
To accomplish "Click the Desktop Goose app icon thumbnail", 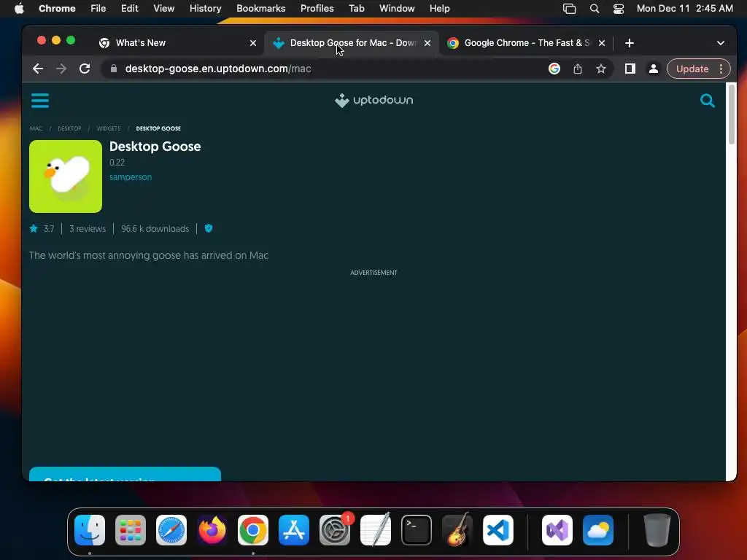I will (66, 176).
